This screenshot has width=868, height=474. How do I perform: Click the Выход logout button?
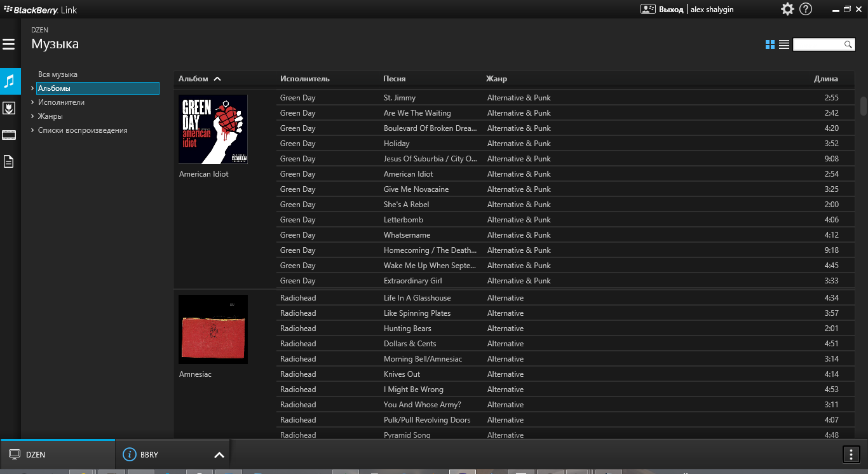point(671,10)
